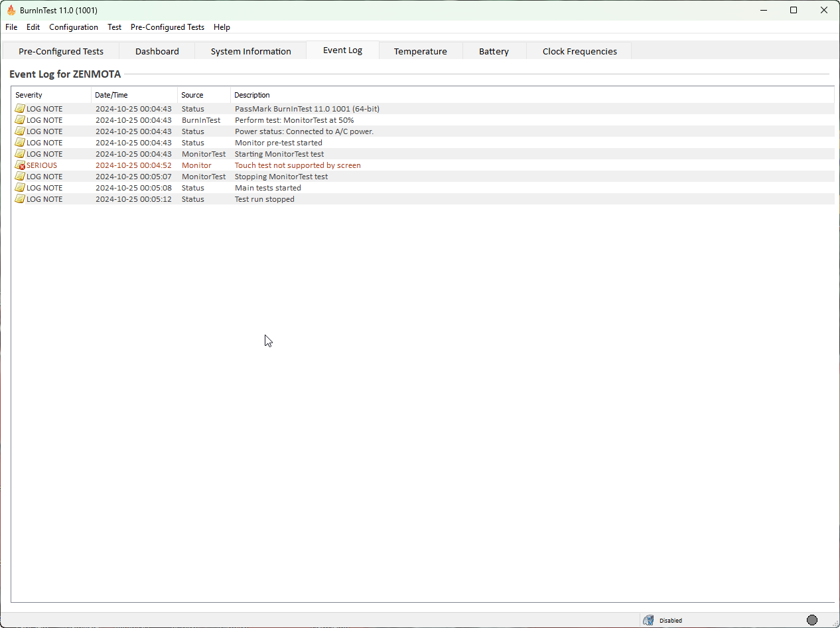The height and width of the screenshot is (628, 840).
Task: Switch to the System Information tab
Action: [x=251, y=51]
